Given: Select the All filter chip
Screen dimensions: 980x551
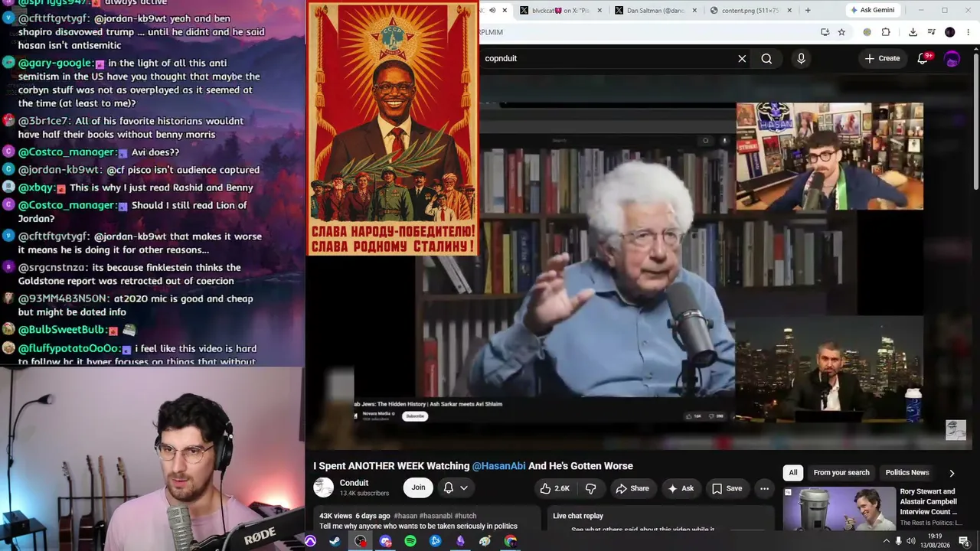Looking at the screenshot, I should click(x=793, y=473).
